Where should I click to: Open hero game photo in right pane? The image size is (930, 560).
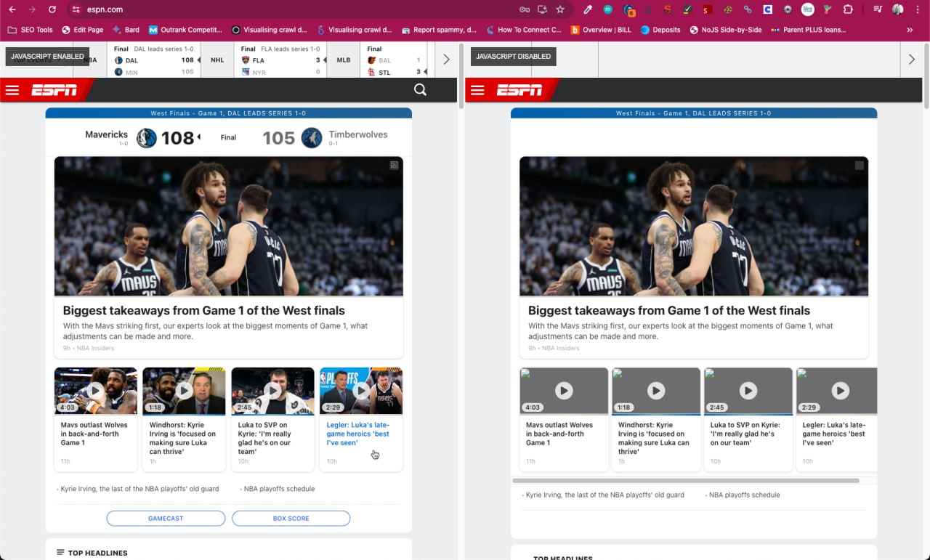694,226
